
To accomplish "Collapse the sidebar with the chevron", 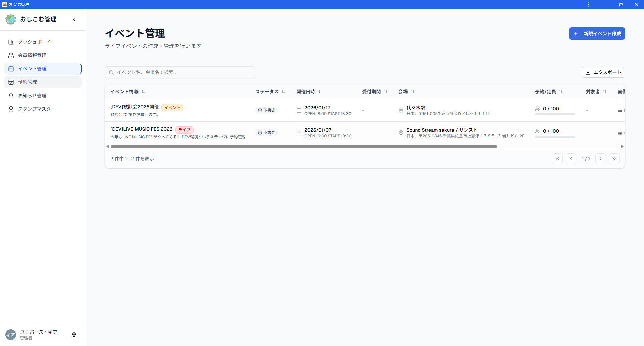I will click(x=74, y=19).
